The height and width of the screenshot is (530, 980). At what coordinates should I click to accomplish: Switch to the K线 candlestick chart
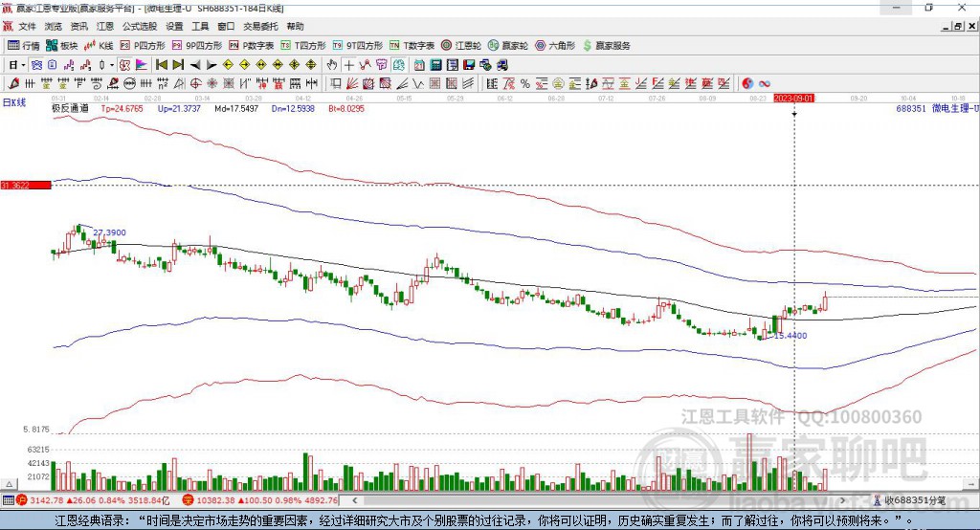tap(100, 46)
